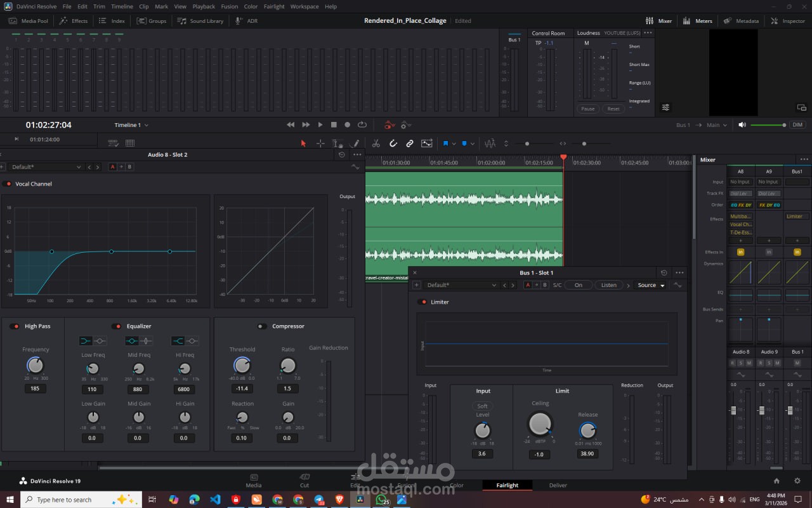This screenshot has width=812, height=508.
Task: Disable the Limiter toggle switch
Action: [x=422, y=302]
